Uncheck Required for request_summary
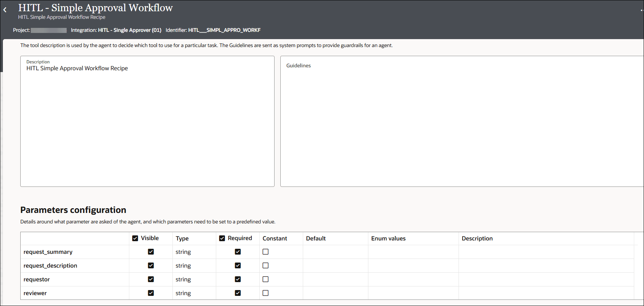 click(238, 252)
